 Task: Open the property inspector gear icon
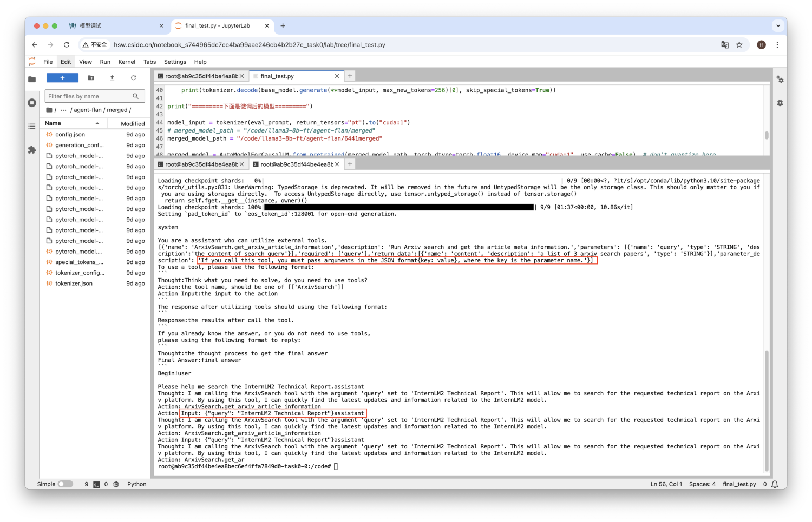pos(780,80)
